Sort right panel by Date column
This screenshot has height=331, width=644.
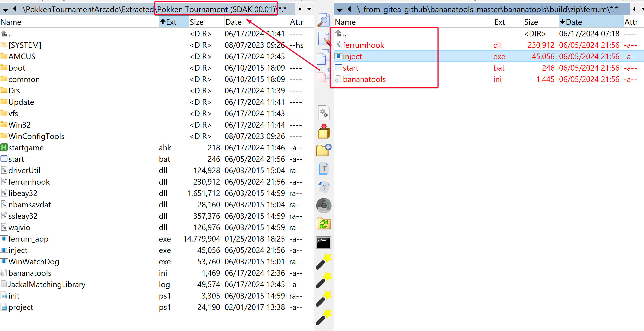click(591, 22)
